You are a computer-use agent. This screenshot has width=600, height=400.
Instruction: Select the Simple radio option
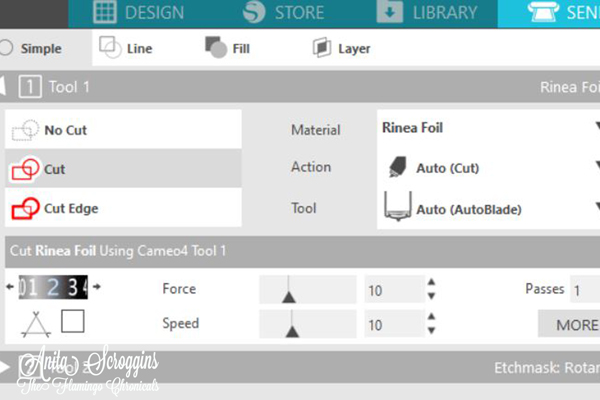(x=31, y=48)
